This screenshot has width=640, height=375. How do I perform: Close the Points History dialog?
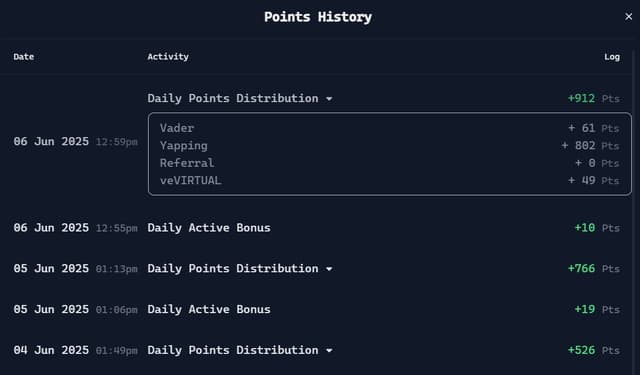(x=628, y=17)
